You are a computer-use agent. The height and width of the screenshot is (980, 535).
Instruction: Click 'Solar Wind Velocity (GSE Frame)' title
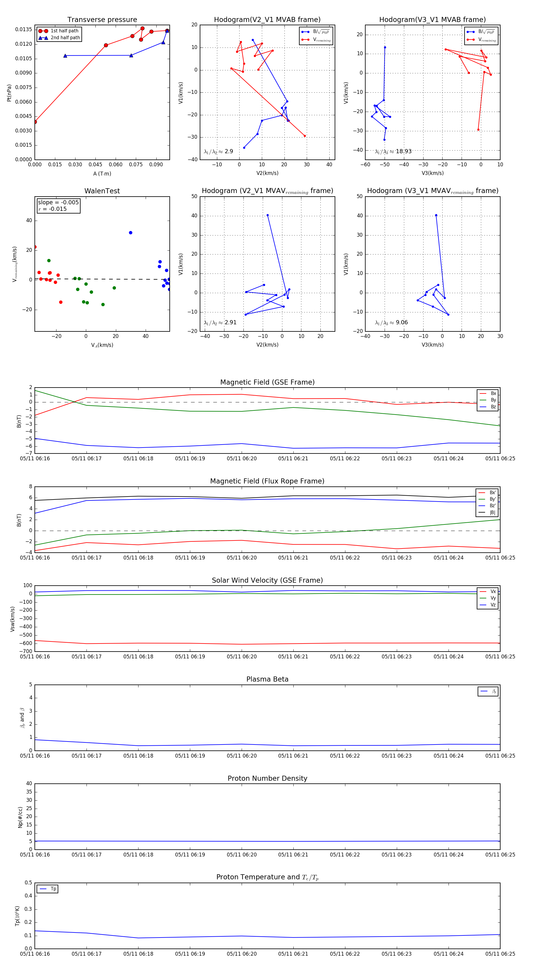click(x=267, y=580)
